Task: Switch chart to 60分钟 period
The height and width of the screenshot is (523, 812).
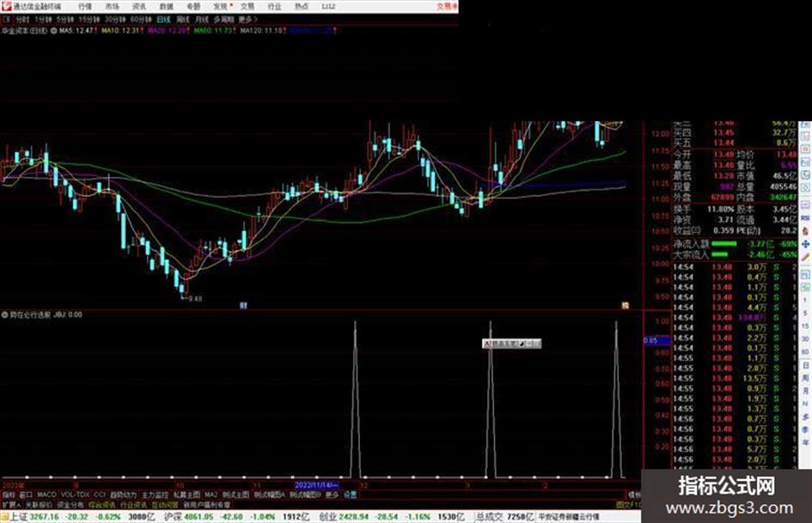Action: 141,20
